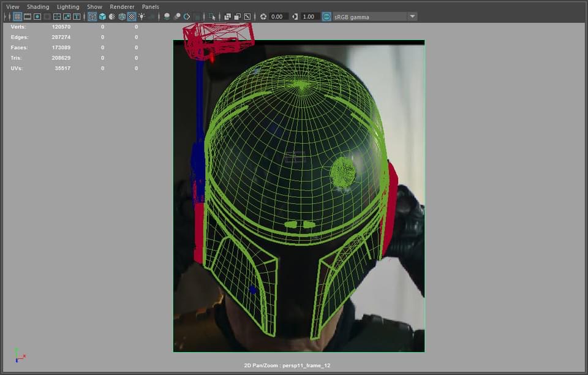
Task: Toggle X-Ray mode icon
Action: pos(227,17)
